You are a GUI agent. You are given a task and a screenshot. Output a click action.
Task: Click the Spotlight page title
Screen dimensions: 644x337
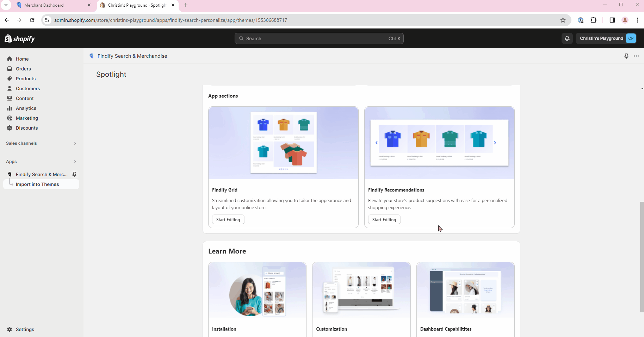click(111, 74)
